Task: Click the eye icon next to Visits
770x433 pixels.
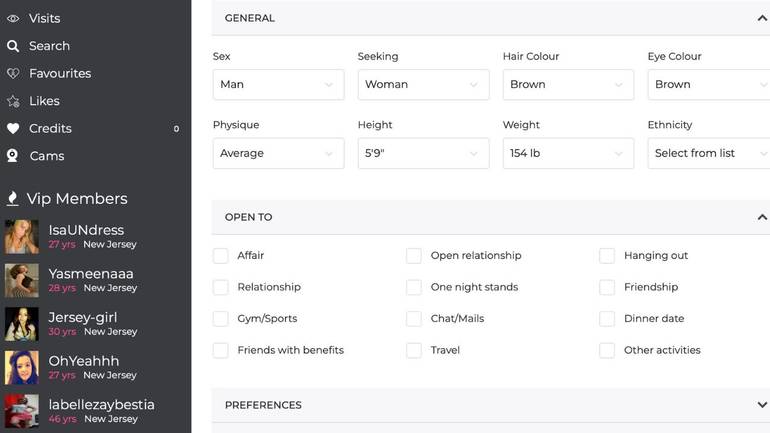Action: (x=13, y=18)
